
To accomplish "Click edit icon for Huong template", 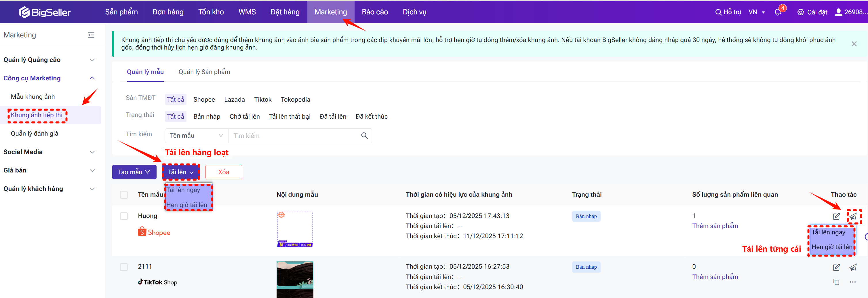I will [x=836, y=217].
